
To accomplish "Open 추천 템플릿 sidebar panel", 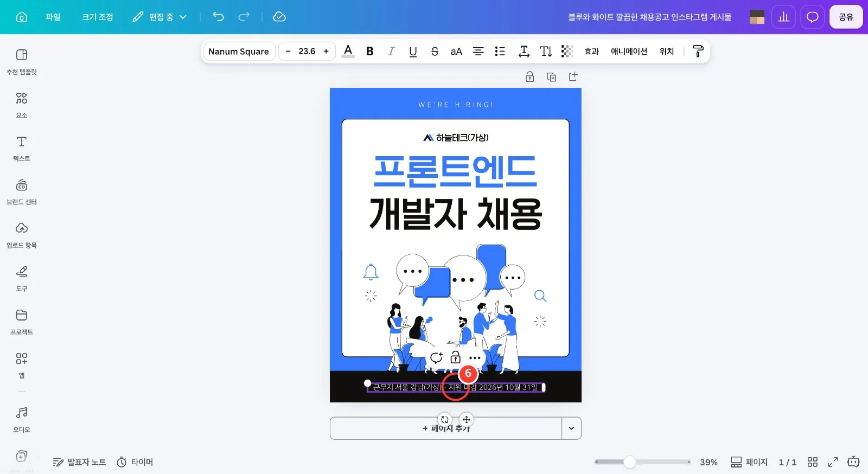I will coord(22,62).
